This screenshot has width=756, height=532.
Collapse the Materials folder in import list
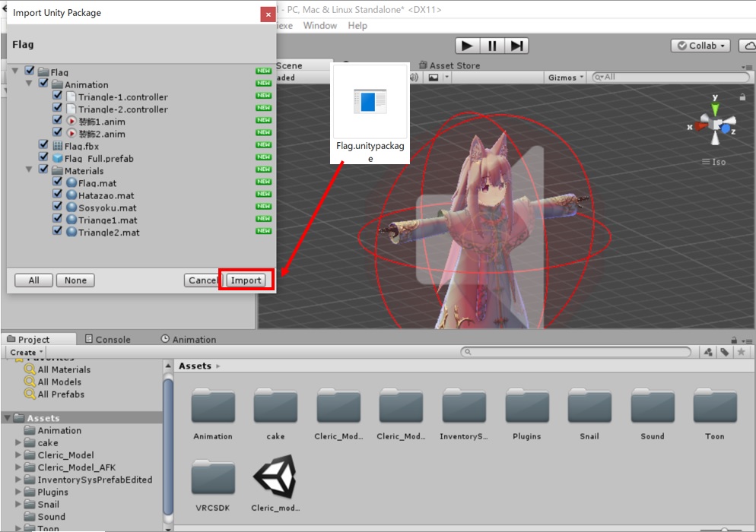click(x=29, y=170)
